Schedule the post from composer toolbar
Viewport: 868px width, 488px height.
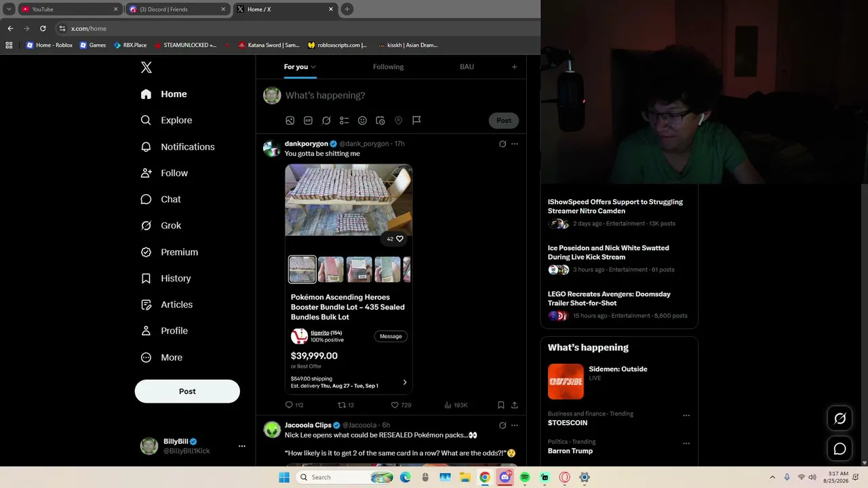coord(380,121)
